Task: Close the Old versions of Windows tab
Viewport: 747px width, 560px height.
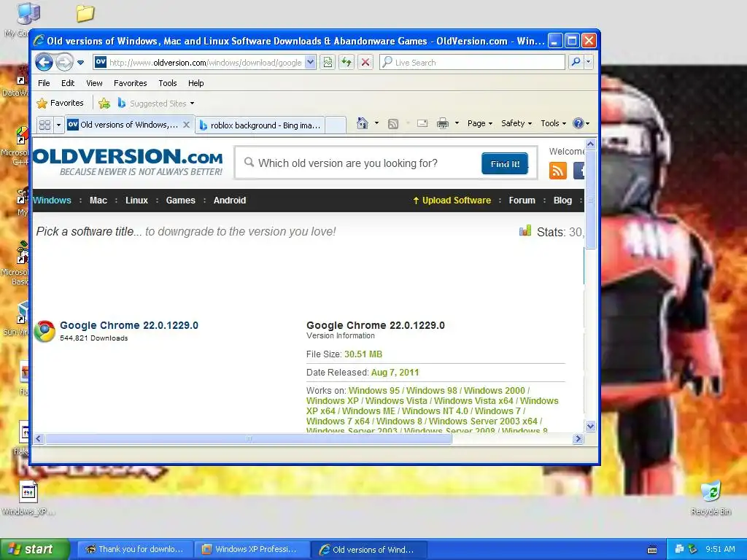Action: (x=186, y=125)
